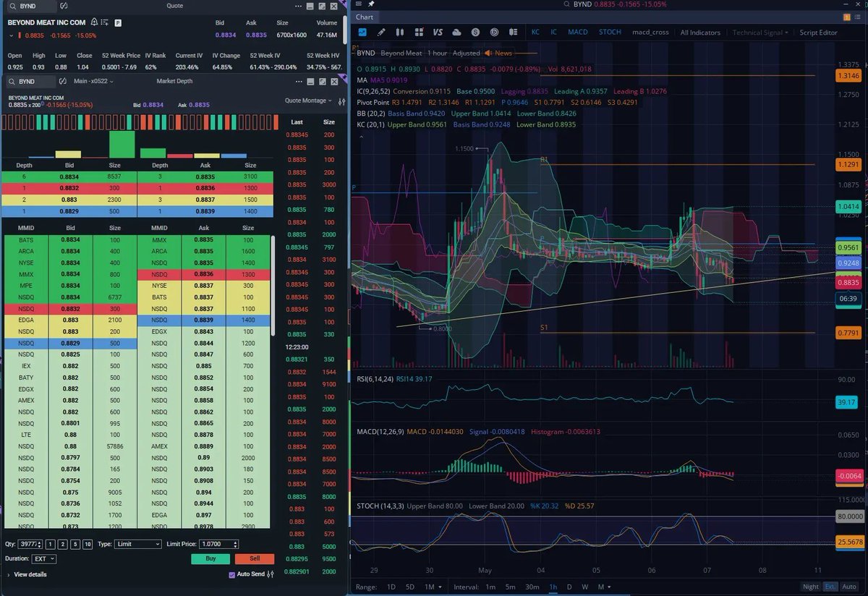Select the 1D range

click(x=391, y=587)
